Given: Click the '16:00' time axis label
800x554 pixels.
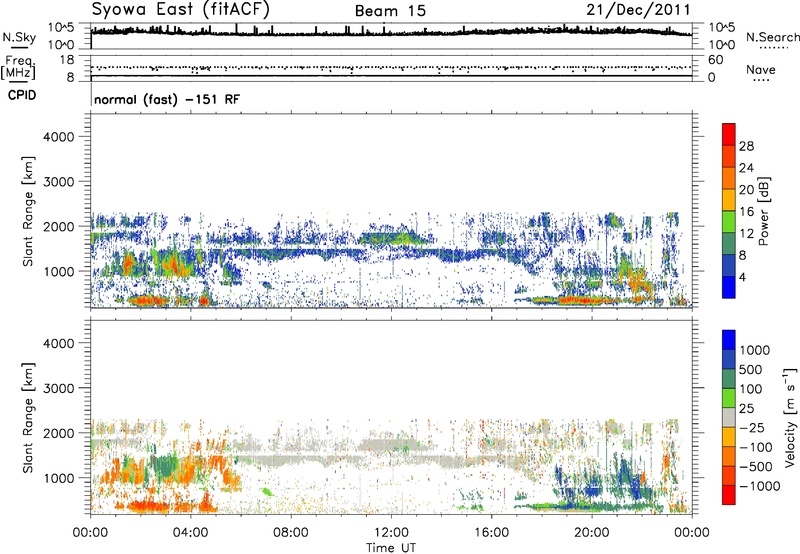Looking at the screenshot, I should click(491, 533).
